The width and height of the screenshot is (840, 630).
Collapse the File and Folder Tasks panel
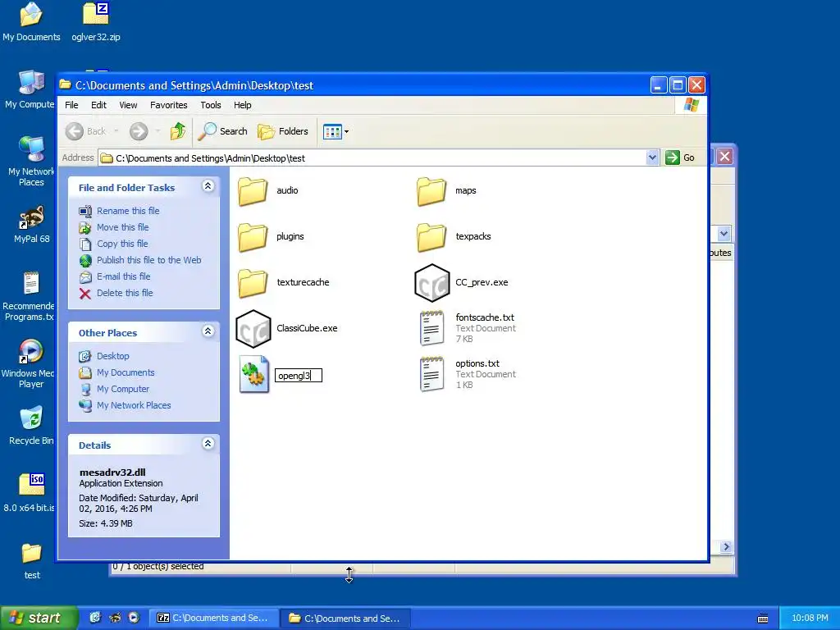[208, 186]
